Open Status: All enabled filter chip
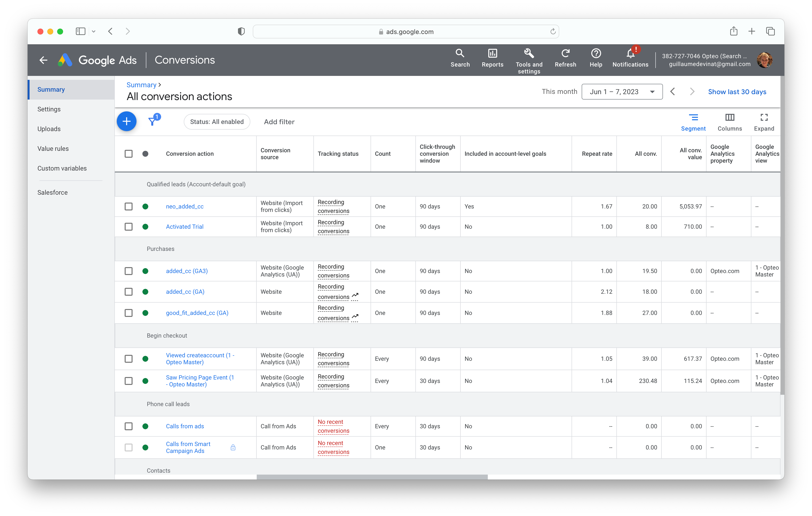 pos(217,122)
